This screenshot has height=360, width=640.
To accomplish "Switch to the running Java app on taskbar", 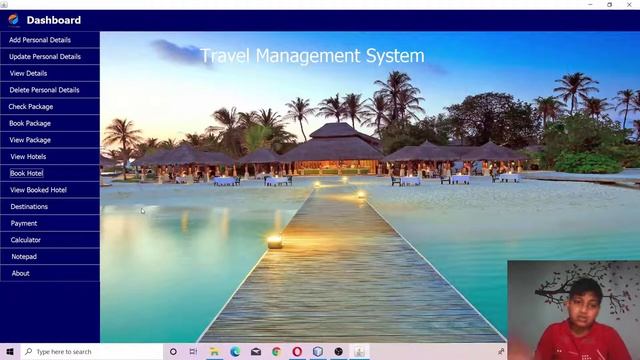I will [x=359, y=351].
